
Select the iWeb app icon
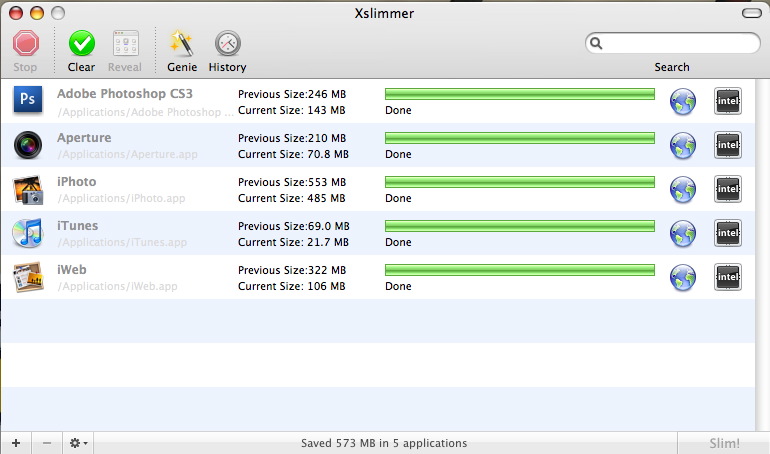pos(28,277)
